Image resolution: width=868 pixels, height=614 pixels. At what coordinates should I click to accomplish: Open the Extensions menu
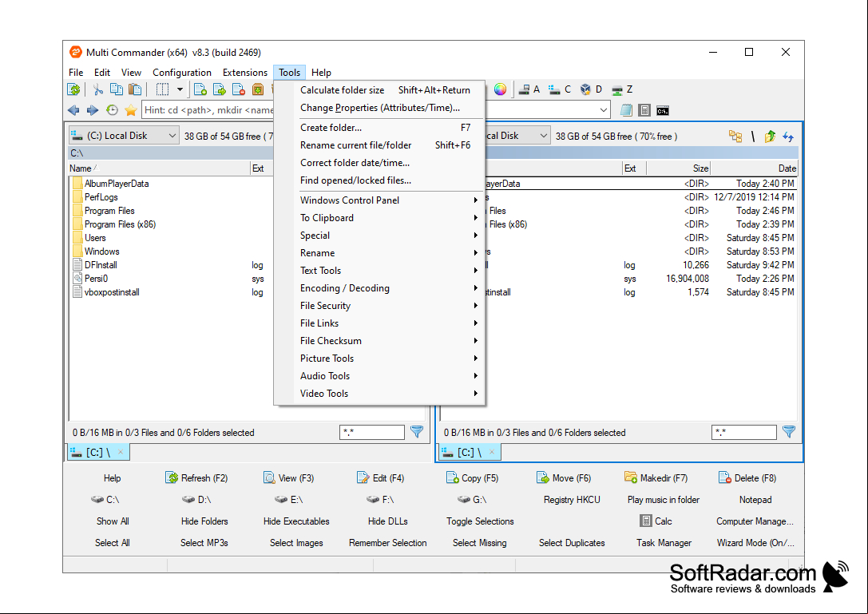[x=245, y=73]
